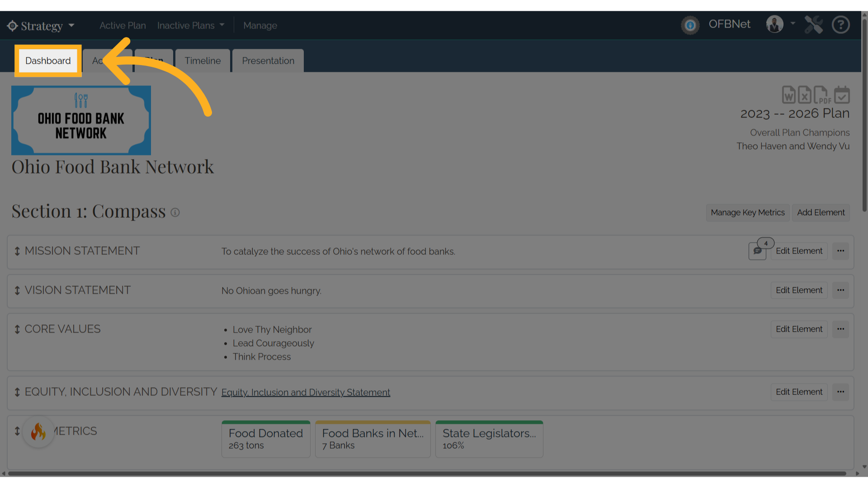
Task: Edit the Core Values element
Action: coord(799,329)
